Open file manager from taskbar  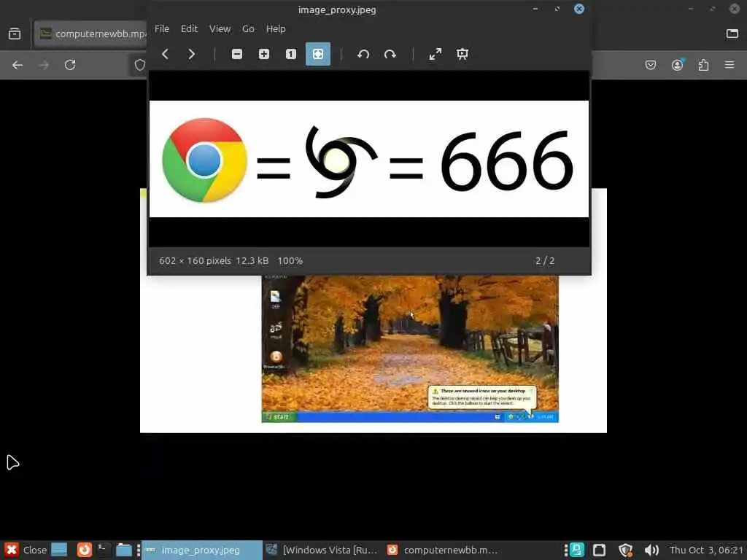click(124, 550)
